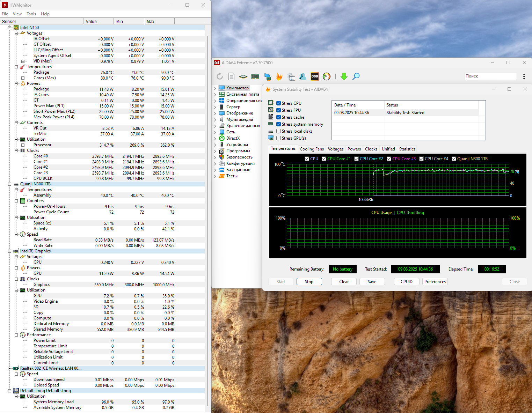532x413 pixels.
Task: Expand the DirectX tree item in AIDA64
Action: click(x=215, y=138)
